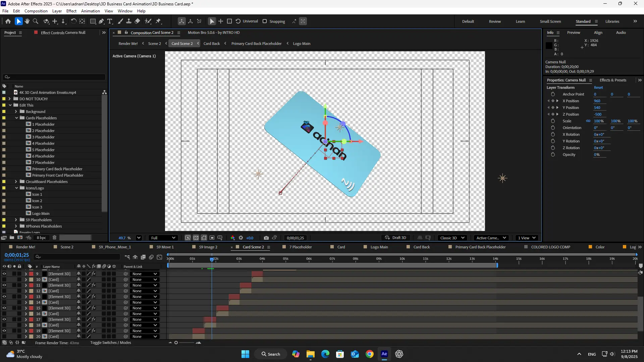Expand the Background folder

[x=16, y=111]
